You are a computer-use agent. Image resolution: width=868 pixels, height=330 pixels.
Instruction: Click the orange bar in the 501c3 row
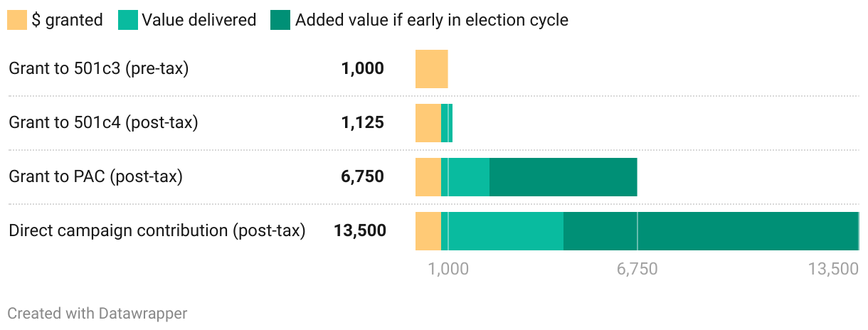click(431, 69)
